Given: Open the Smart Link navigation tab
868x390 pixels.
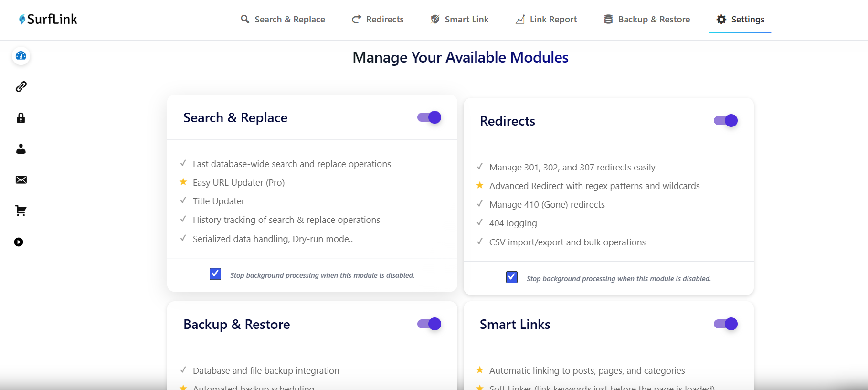Looking at the screenshot, I should pos(460,20).
